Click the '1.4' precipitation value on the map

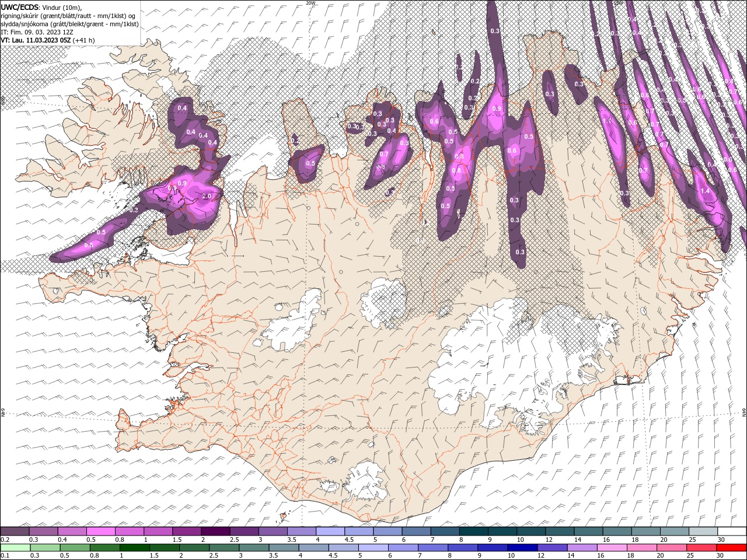pyautogui.click(x=704, y=191)
